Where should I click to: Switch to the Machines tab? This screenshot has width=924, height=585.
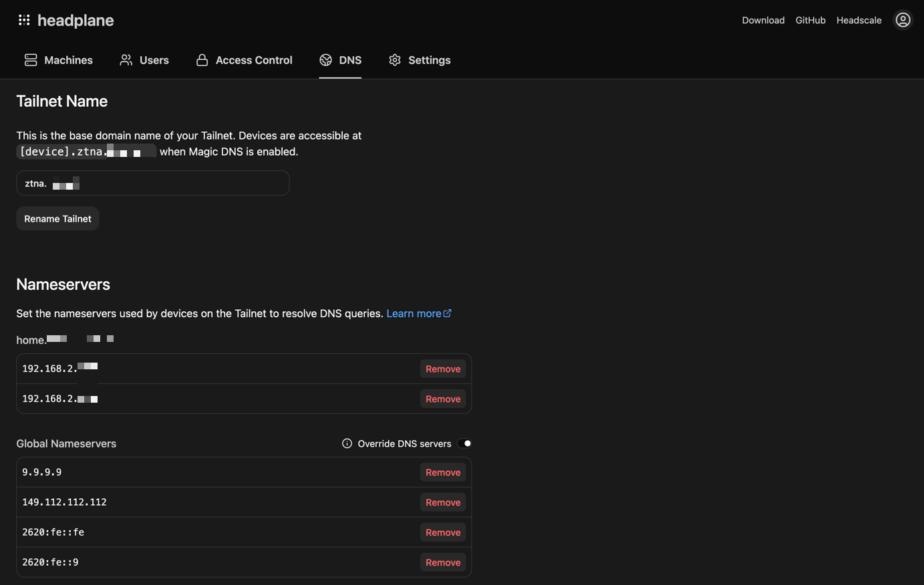[68, 60]
